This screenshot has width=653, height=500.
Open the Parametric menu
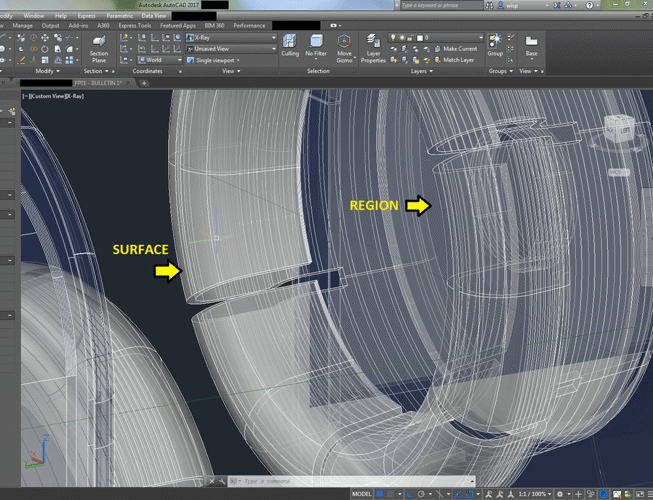(119, 16)
